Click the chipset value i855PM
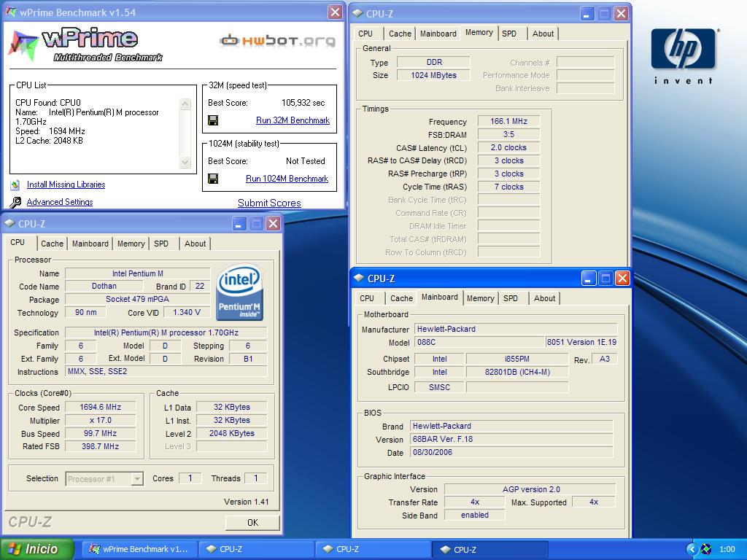 click(x=517, y=359)
